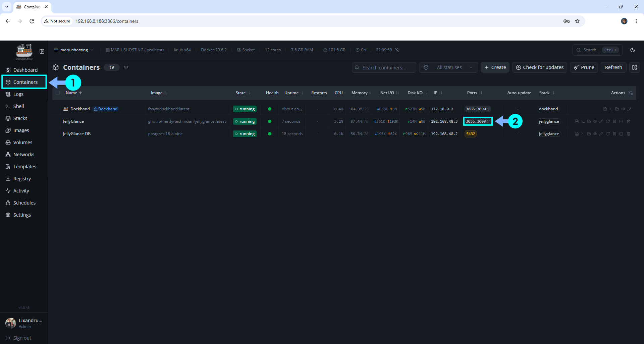The height and width of the screenshot is (344, 644).
Task: Pause the JellyGlance-DB container
Action: coord(614,134)
